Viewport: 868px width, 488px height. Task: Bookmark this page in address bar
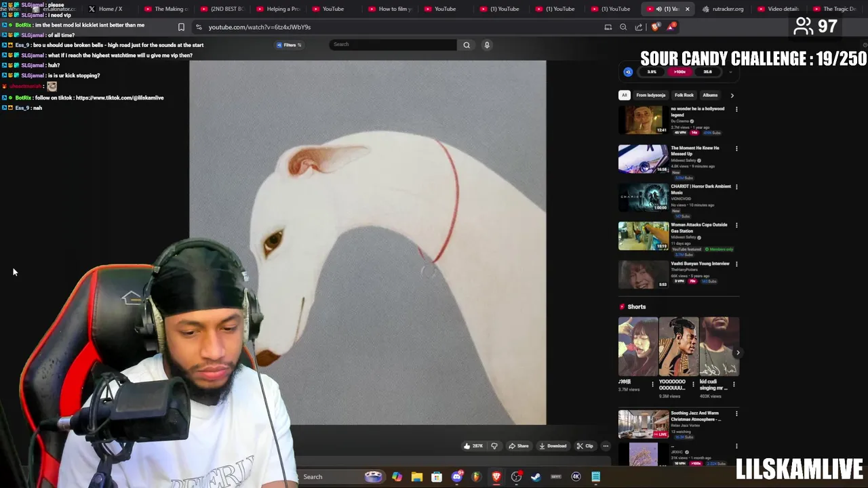click(x=181, y=27)
